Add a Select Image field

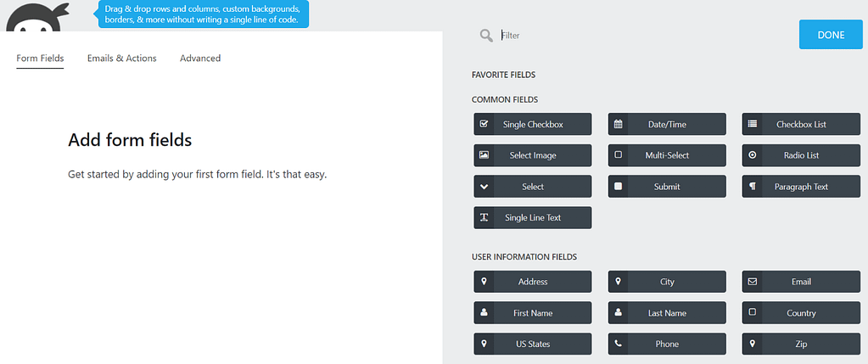533,155
